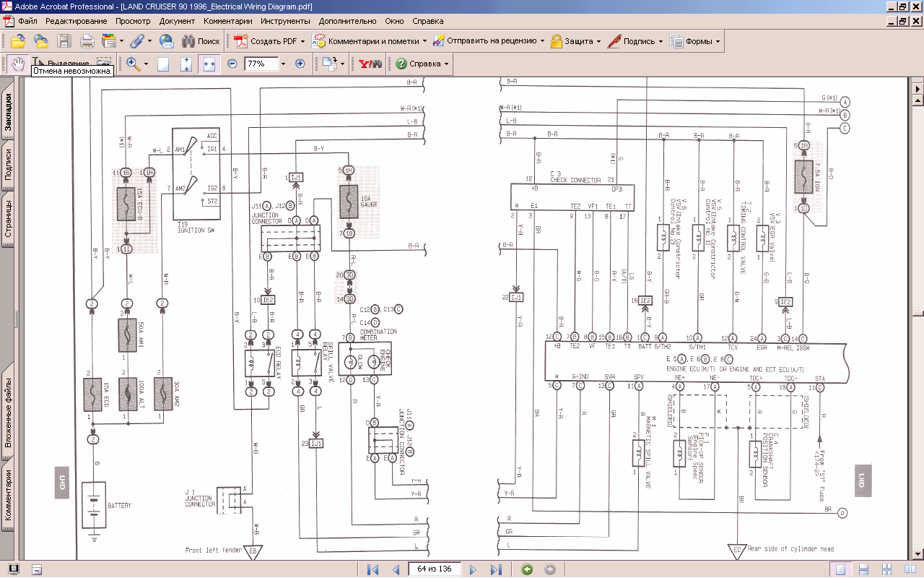Open the Просмотр menu
This screenshot has width=924, height=578.
click(x=133, y=21)
